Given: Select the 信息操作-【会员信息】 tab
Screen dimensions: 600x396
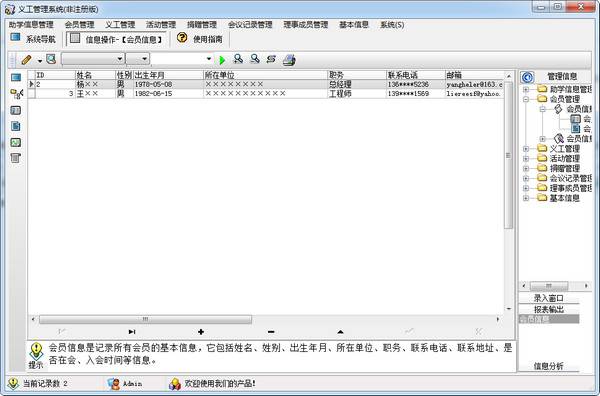Looking at the screenshot, I should click(117, 39).
